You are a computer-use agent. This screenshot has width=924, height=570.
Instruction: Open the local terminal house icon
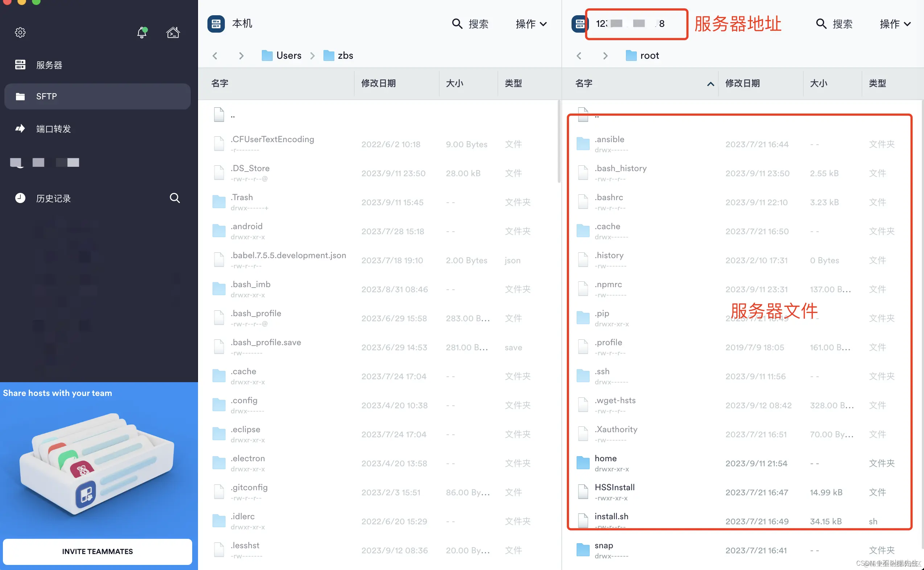click(173, 33)
